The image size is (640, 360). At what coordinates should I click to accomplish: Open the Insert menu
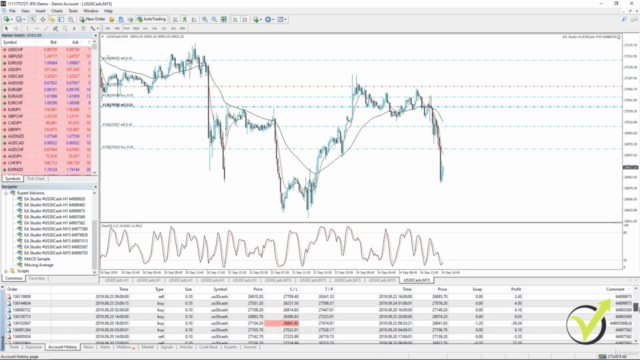(x=40, y=11)
